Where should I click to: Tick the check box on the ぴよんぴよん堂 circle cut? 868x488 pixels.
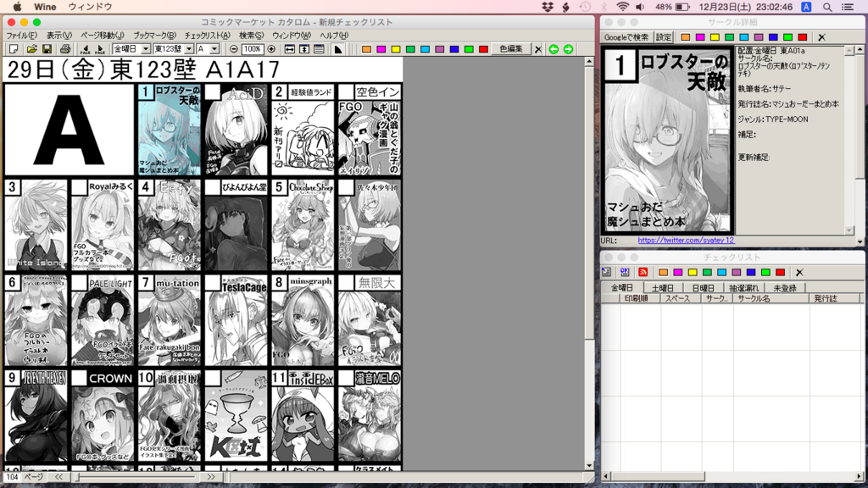pos(213,187)
